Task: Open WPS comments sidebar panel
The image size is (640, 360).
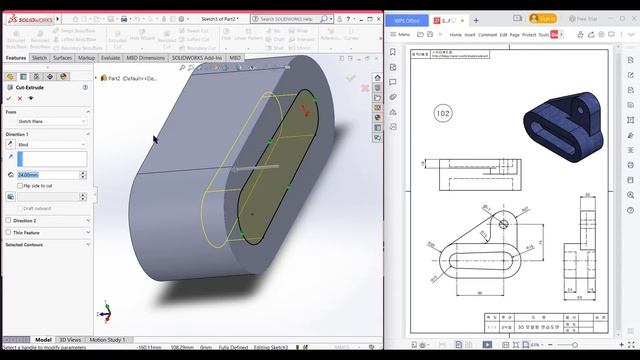Action: pyautogui.click(x=393, y=82)
